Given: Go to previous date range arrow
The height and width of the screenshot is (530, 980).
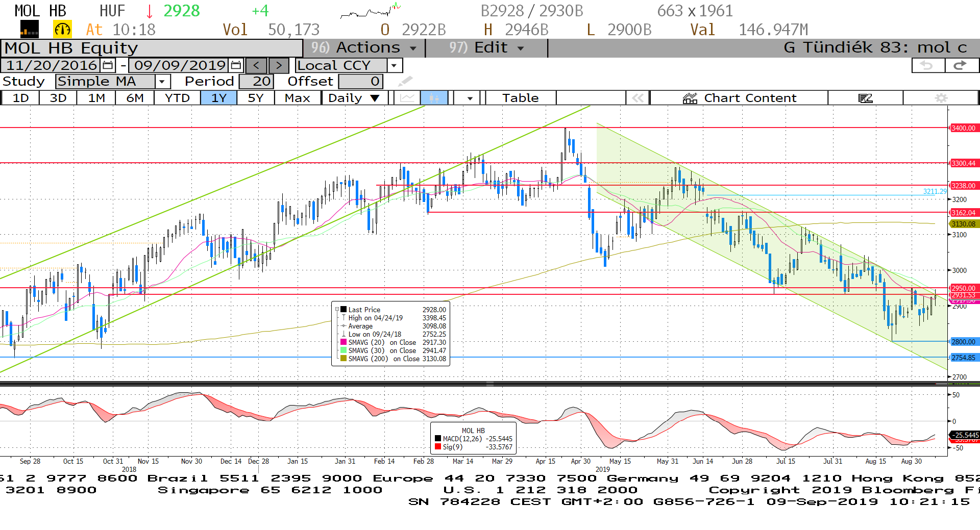Looking at the screenshot, I should pos(256,65).
